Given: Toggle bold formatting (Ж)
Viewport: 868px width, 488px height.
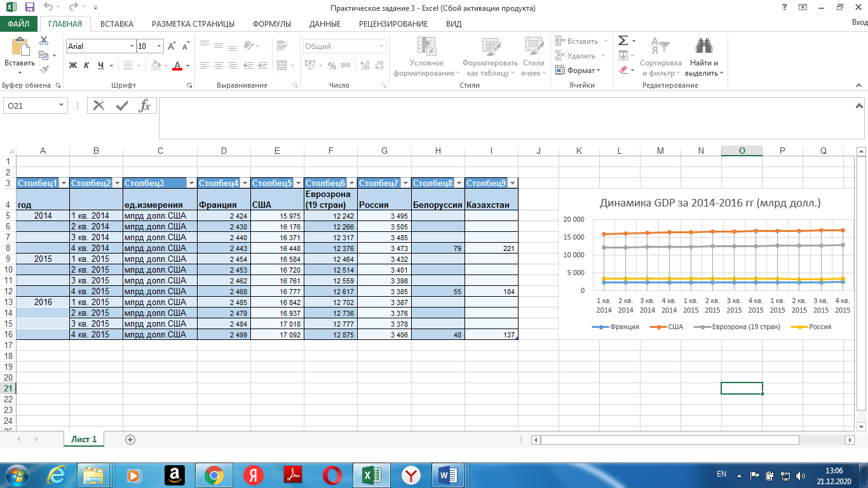Looking at the screenshot, I should [73, 65].
